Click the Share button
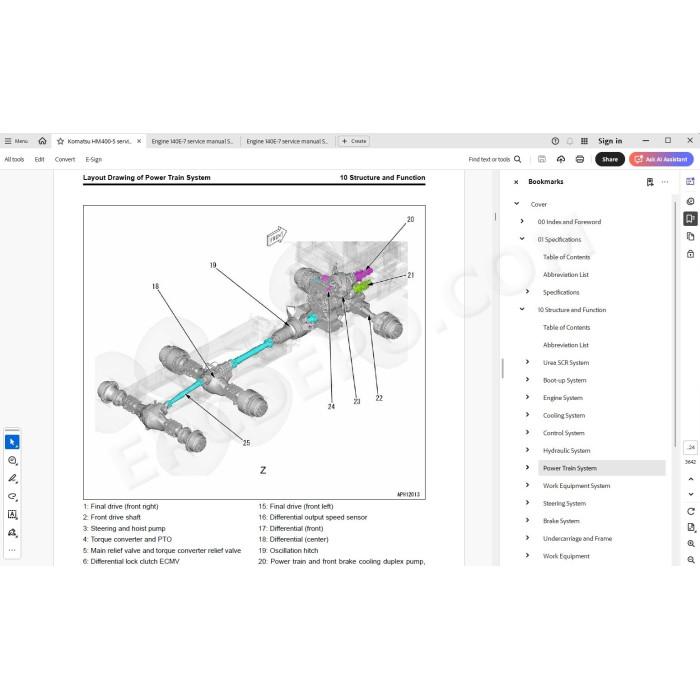Screen dimensions: 700x700 coord(610,159)
